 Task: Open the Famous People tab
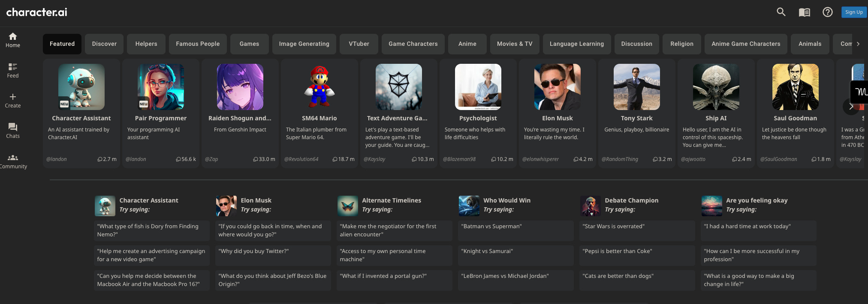click(x=198, y=44)
